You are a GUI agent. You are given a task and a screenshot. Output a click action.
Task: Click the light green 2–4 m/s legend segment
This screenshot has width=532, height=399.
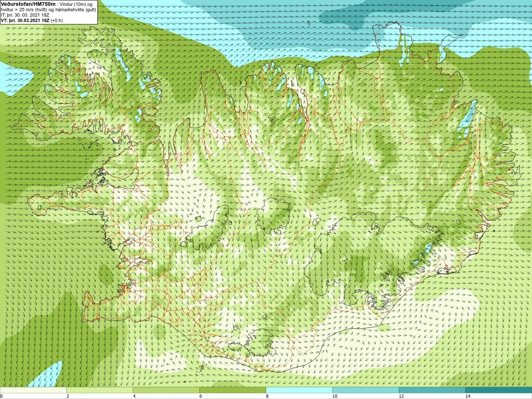pos(100,390)
